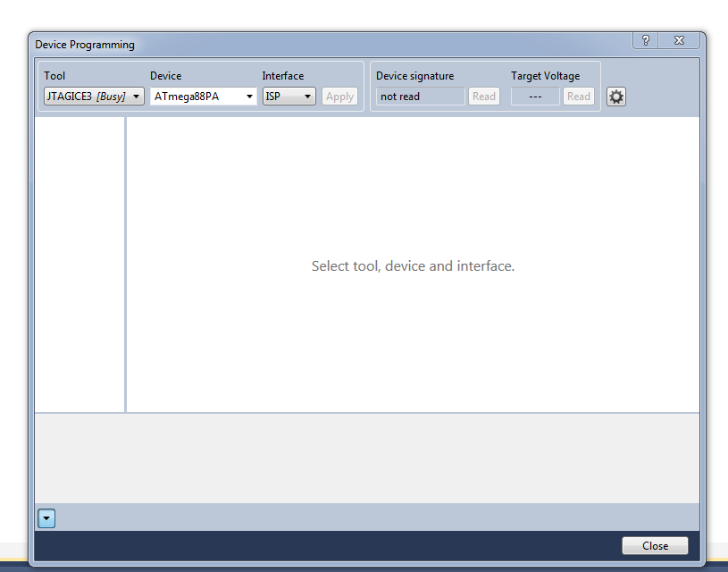
Task: Click the Device signature text field
Action: 420,96
